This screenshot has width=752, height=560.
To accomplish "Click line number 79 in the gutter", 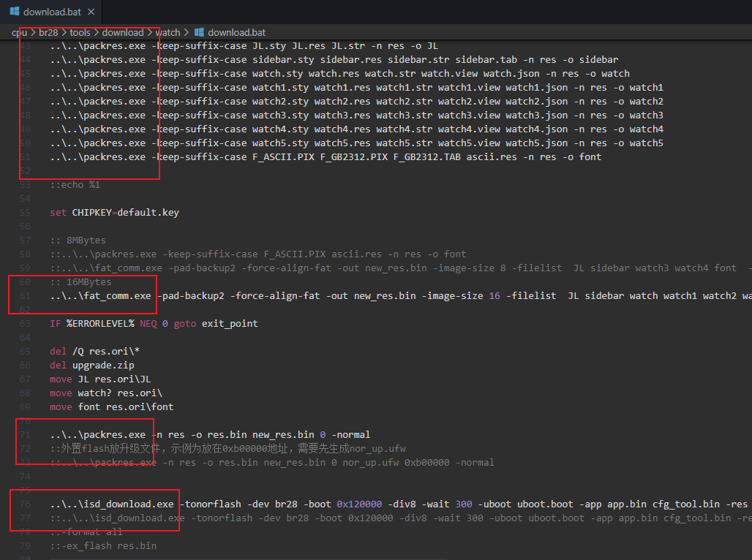I will coord(25,546).
